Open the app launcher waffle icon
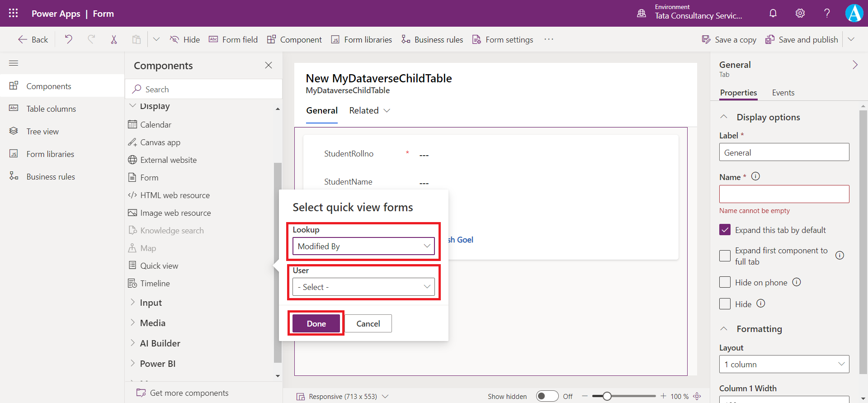 (x=14, y=13)
